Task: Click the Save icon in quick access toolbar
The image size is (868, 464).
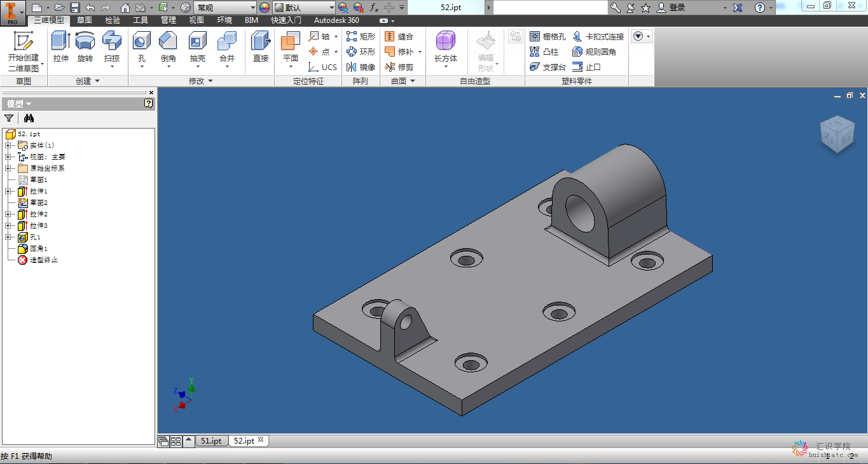Action: tap(75, 8)
